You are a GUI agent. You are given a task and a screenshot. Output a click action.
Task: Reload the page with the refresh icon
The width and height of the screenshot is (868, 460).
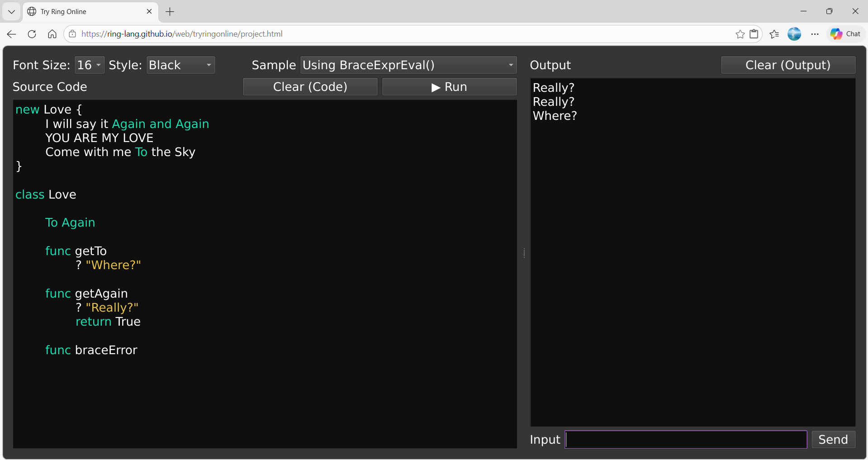point(32,34)
